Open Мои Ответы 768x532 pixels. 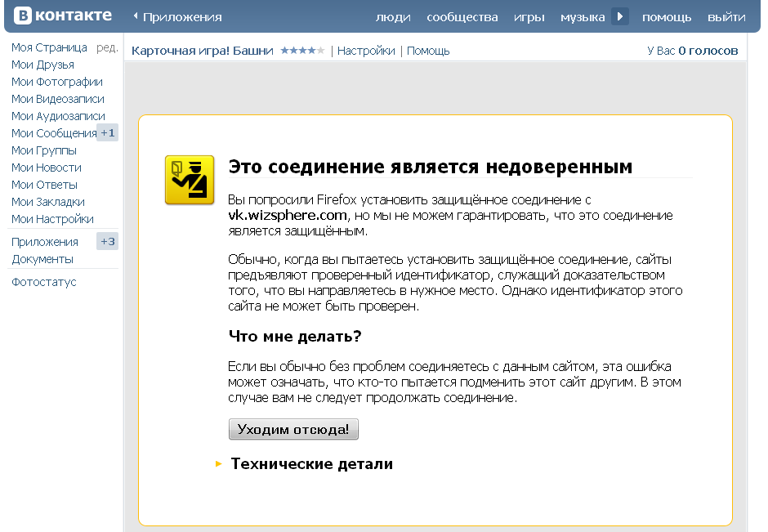[x=44, y=185]
